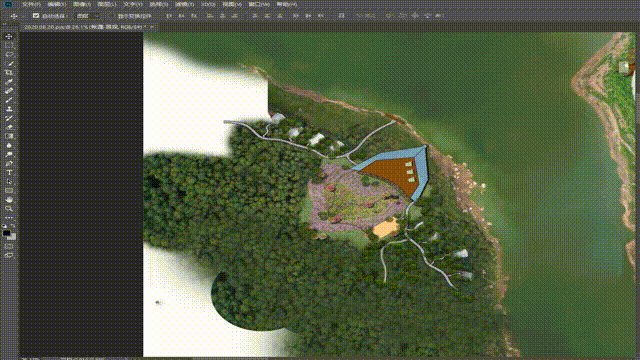
Task: Click Distribute Vertical Centers icon
Action: pyautogui.click(x=267, y=16)
